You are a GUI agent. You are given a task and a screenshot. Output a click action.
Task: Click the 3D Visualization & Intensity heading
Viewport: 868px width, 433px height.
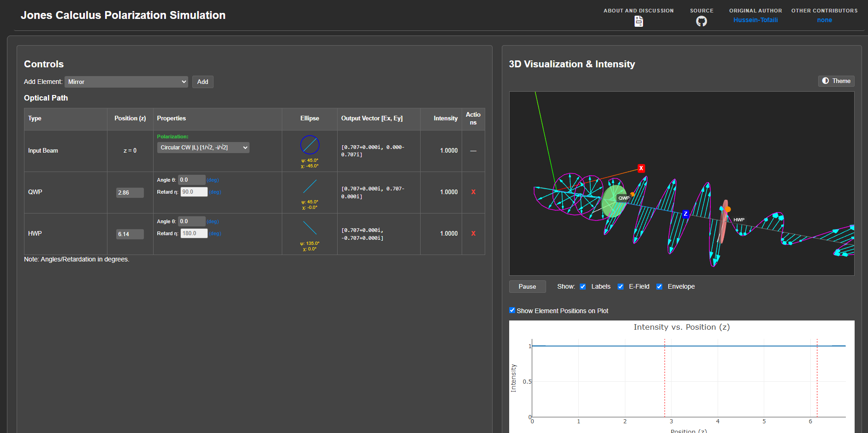[x=572, y=64]
